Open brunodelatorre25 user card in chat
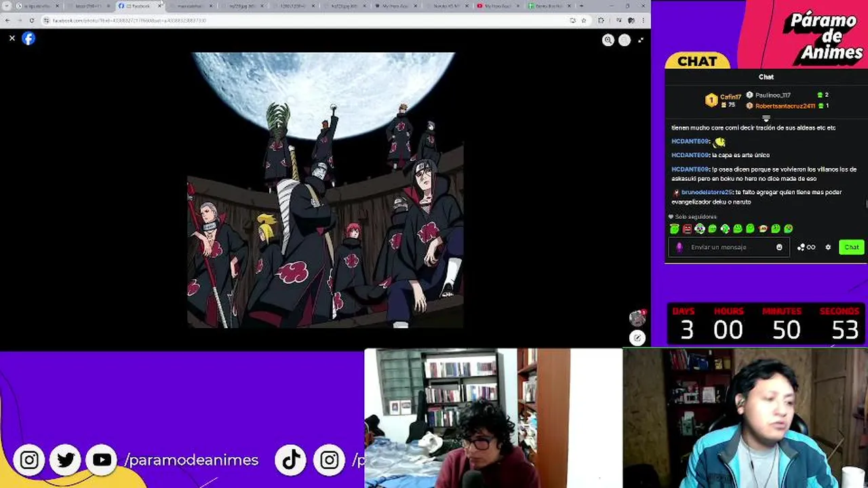This screenshot has width=868, height=488. coord(707,192)
